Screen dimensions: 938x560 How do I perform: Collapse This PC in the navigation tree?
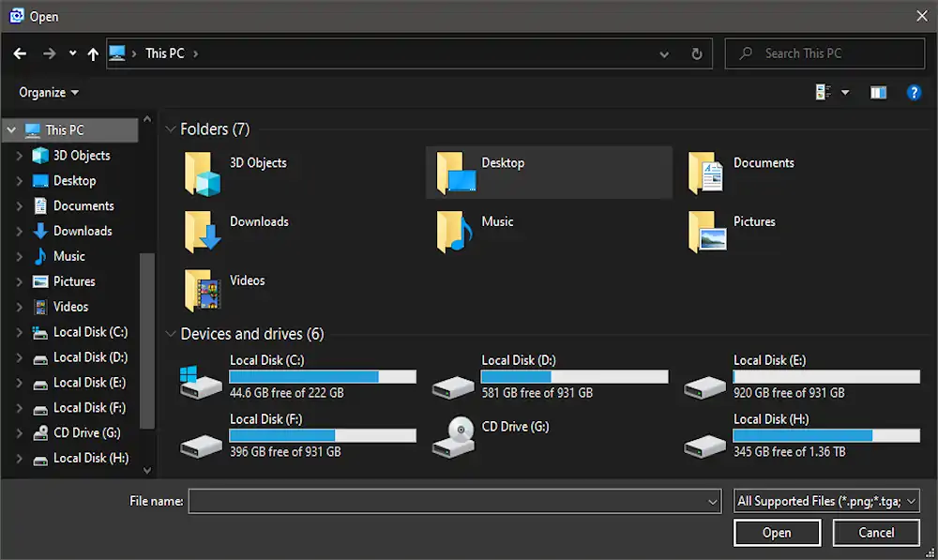[x=11, y=129]
